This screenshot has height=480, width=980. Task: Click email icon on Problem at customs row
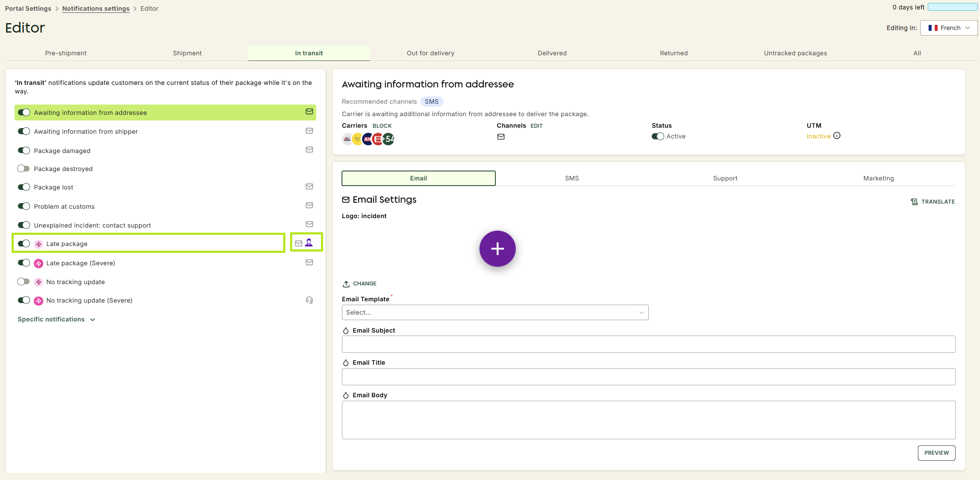309,206
